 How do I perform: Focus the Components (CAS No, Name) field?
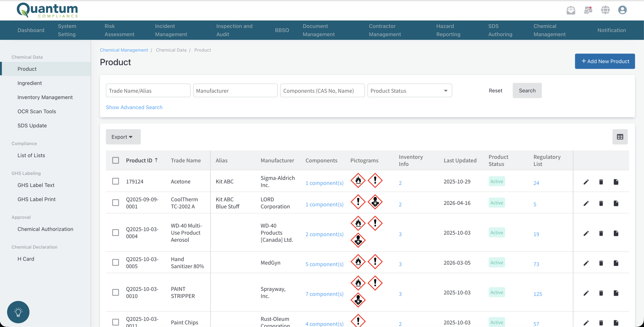(x=322, y=90)
